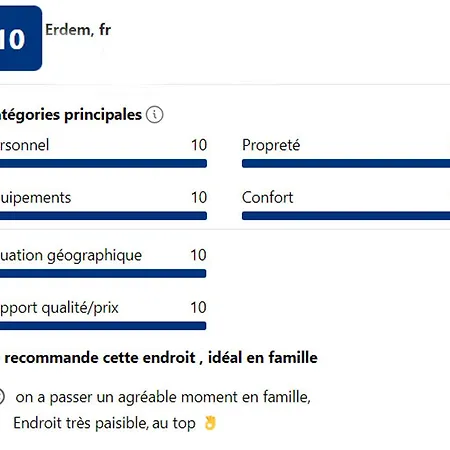Click the smiley icon before review comment
Screen dimensions: 450x450
2,397
